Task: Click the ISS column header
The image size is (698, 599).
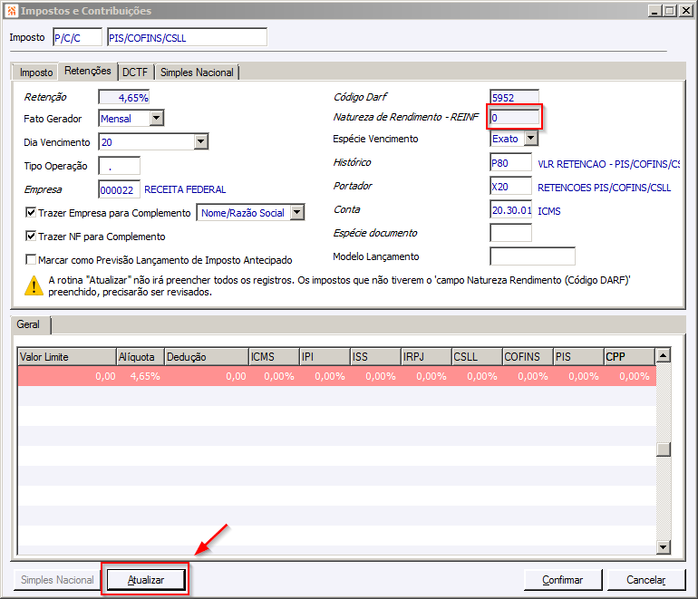Action: coord(375,357)
